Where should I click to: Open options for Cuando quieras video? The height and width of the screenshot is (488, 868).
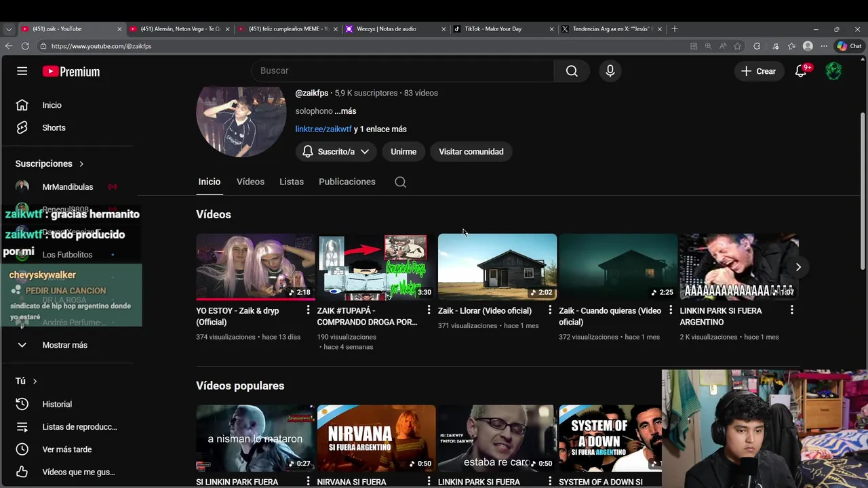(671, 310)
